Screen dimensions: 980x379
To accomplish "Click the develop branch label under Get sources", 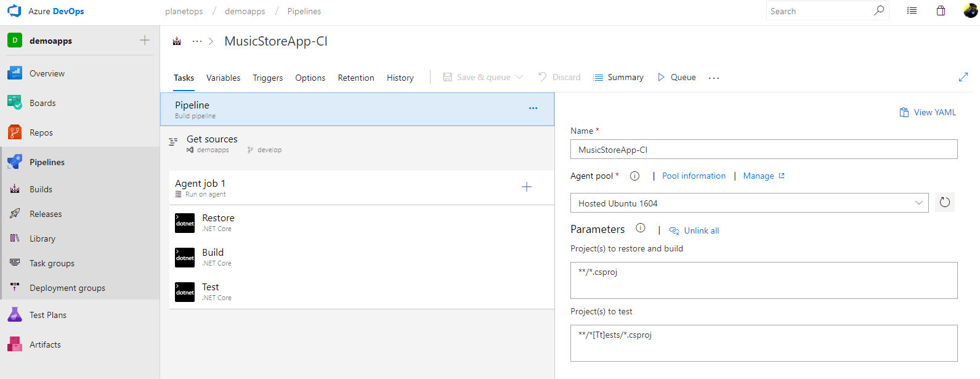I will click(270, 150).
